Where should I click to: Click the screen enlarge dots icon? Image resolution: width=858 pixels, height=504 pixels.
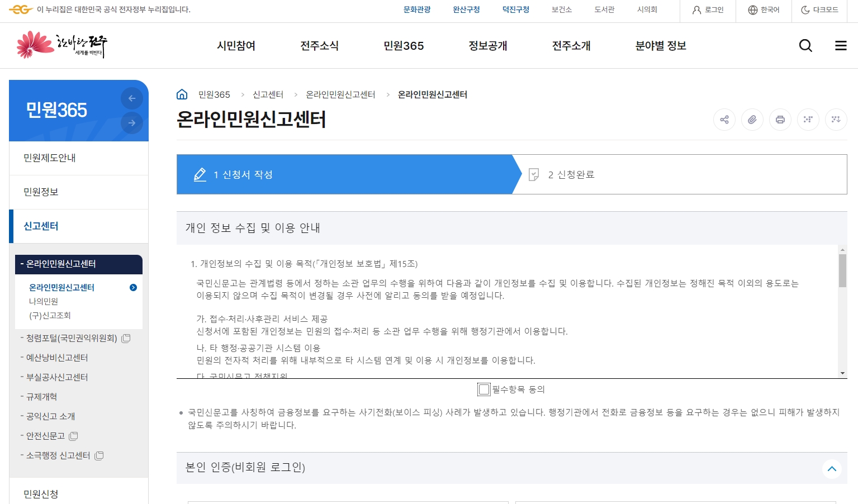[x=808, y=120]
